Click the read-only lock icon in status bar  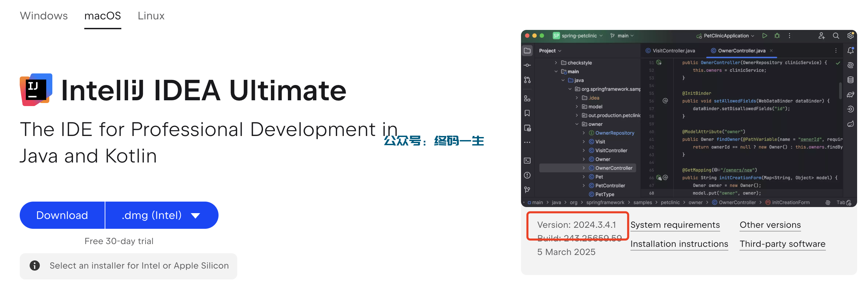[x=849, y=203]
